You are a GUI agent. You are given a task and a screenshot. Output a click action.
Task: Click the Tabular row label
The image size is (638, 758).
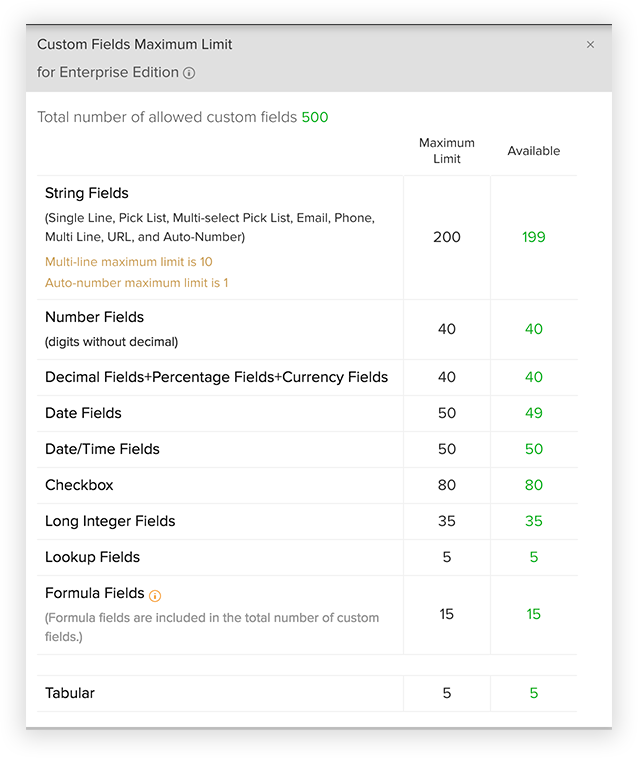70,693
